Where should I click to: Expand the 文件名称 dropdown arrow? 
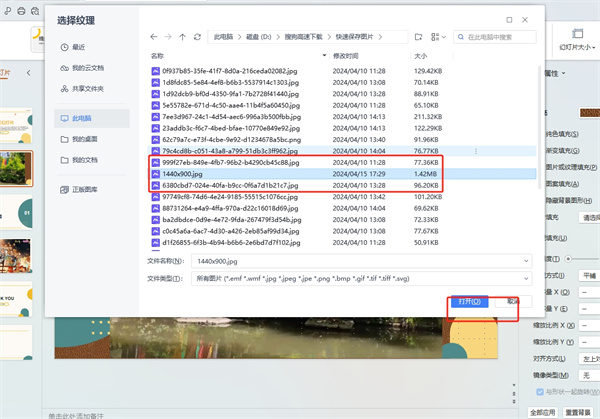(526, 261)
